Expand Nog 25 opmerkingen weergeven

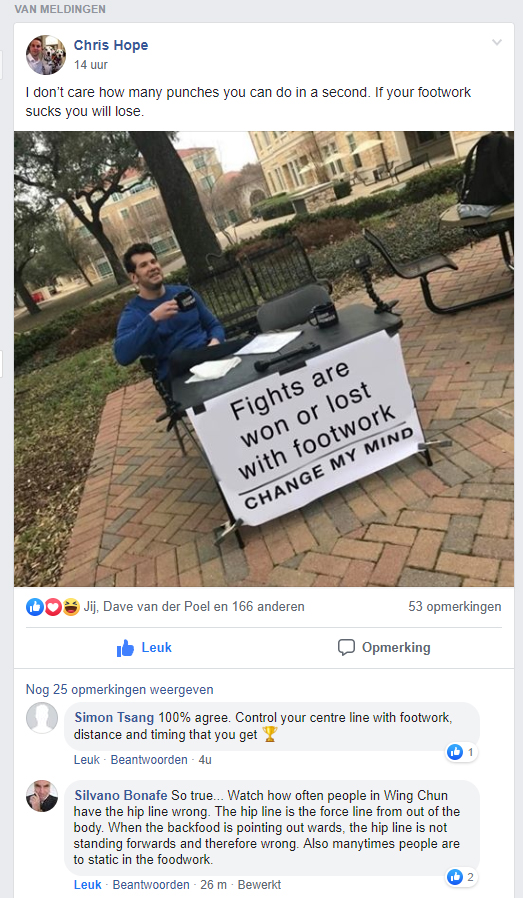(x=119, y=690)
